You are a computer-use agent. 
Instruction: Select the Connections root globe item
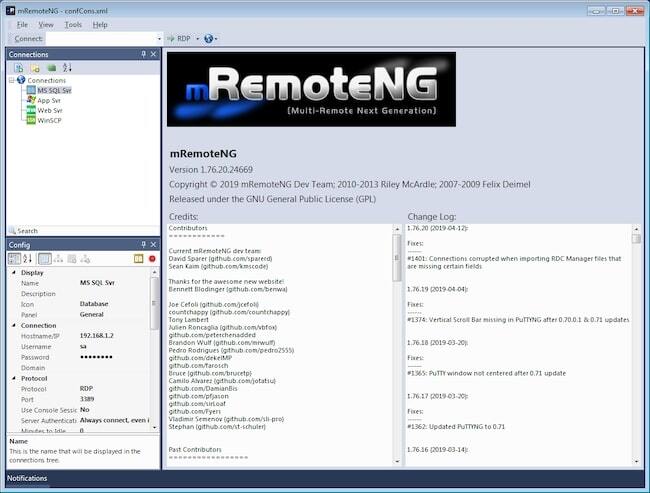click(42, 80)
